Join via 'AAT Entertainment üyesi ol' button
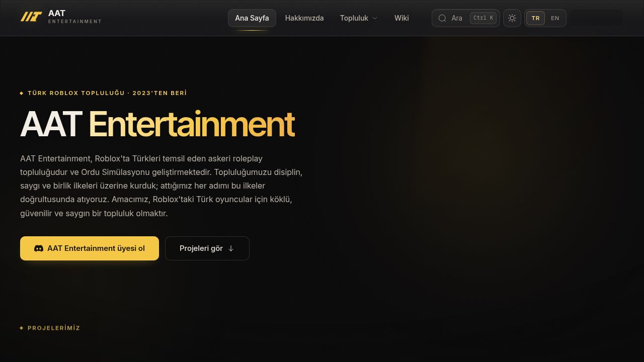 click(x=90, y=248)
